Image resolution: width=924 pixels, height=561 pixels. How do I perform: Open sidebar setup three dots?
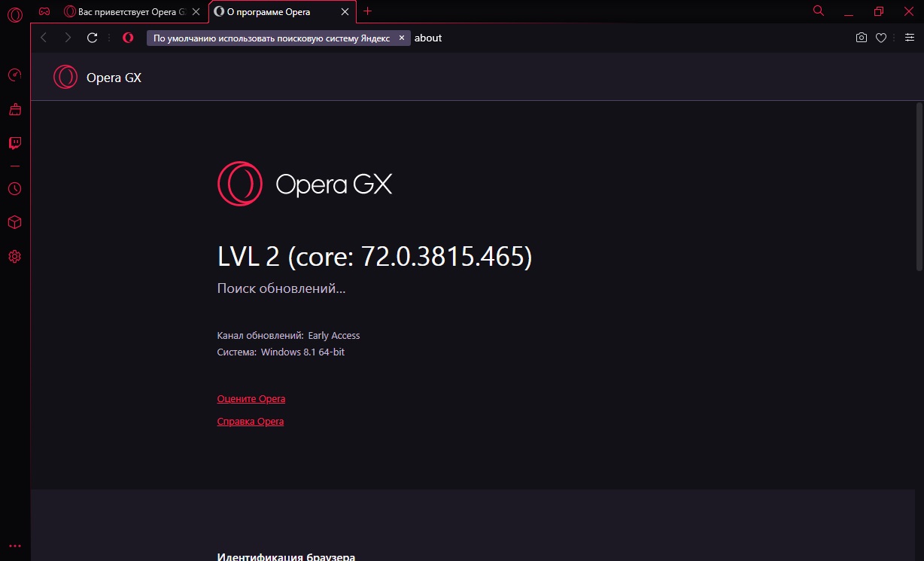[x=14, y=546]
